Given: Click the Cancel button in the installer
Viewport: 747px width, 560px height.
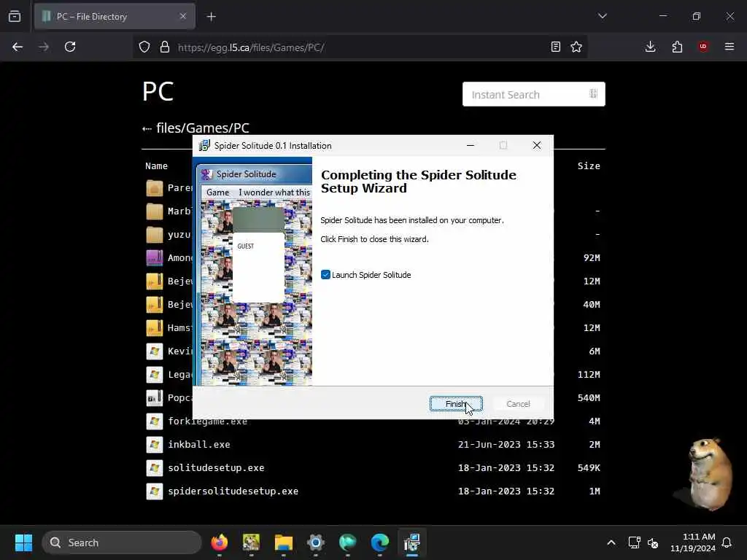Looking at the screenshot, I should [x=518, y=404].
